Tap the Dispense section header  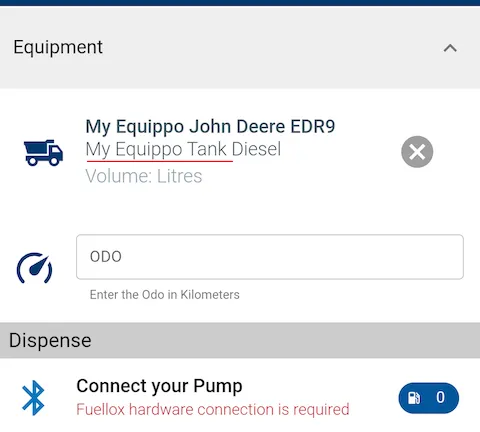(240, 340)
